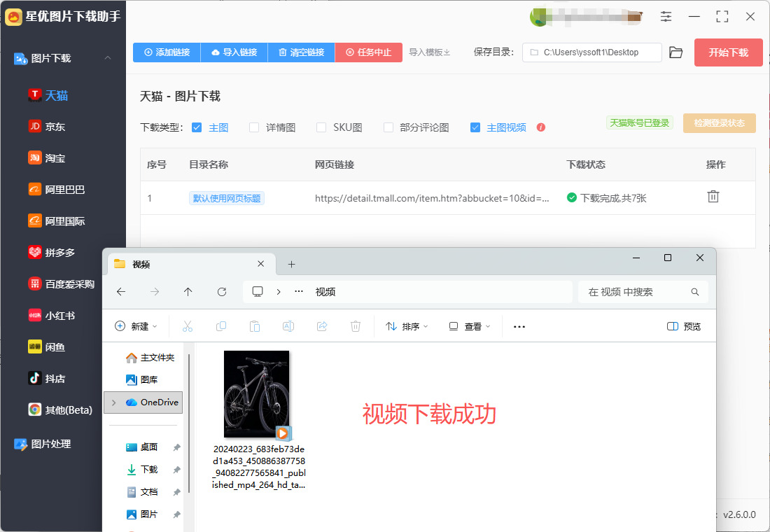Open the 阿里巴巴 downloader

(x=57, y=190)
